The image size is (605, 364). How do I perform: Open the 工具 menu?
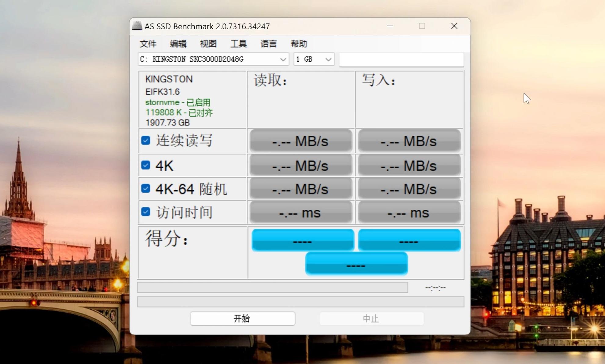[239, 44]
